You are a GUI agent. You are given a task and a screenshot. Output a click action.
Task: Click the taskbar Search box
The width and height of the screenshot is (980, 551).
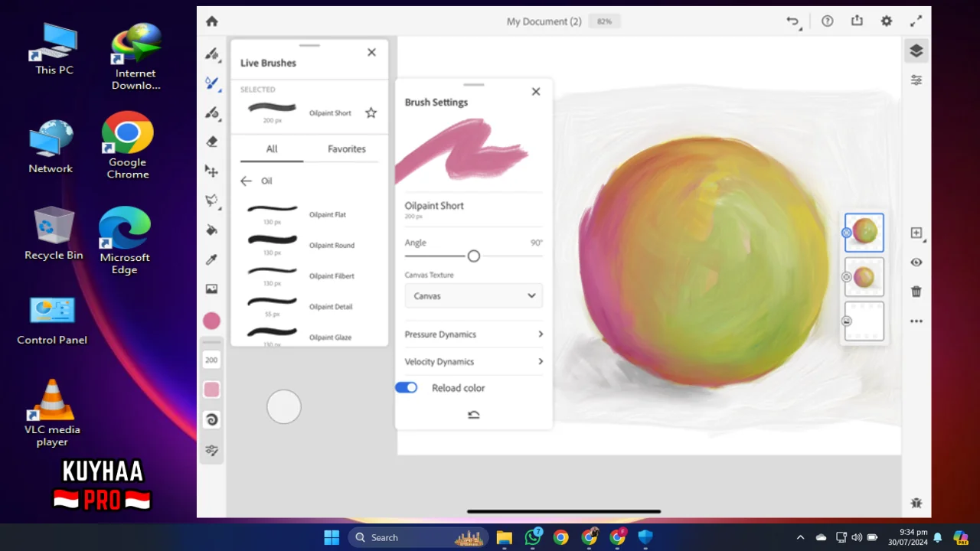point(419,537)
